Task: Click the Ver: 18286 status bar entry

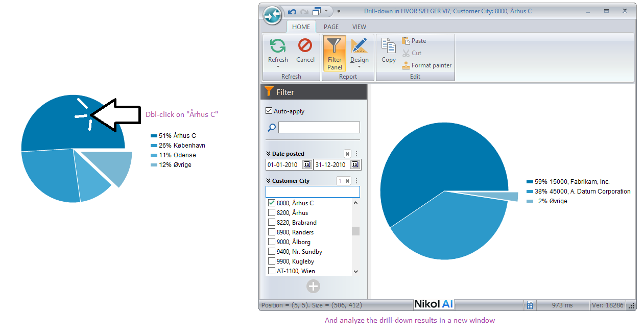Action: click(x=608, y=305)
